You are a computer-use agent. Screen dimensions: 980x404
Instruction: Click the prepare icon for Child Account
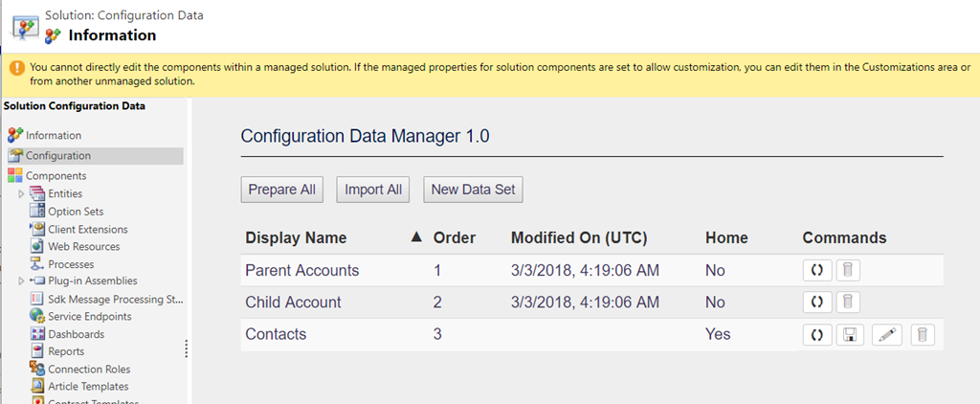pos(816,303)
